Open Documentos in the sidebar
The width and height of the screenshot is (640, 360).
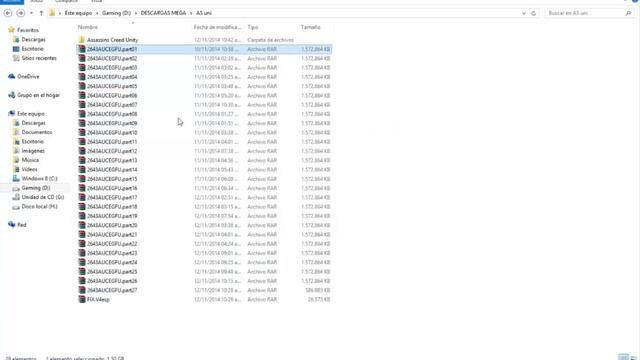click(37, 132)
